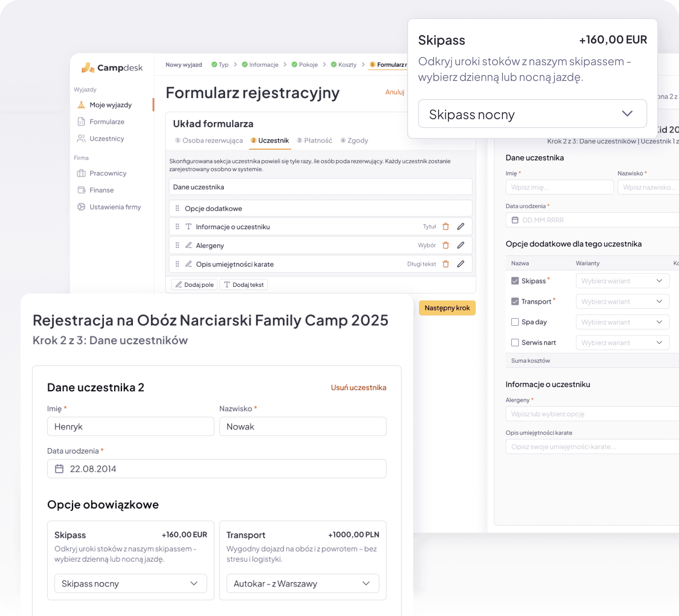Viewport: 679px width, 616px height.
Task: Click the Usuń uczestnika link
Action: tap(358, 387)
